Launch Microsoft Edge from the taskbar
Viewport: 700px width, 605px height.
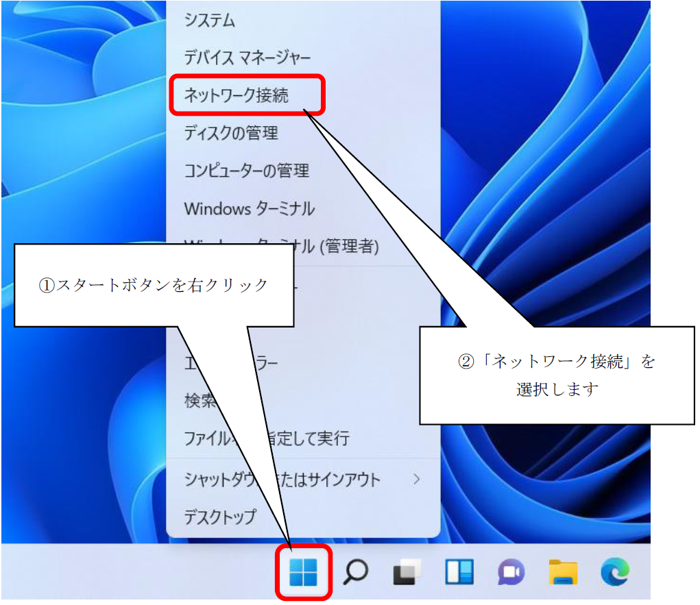(x=614, y=571)
